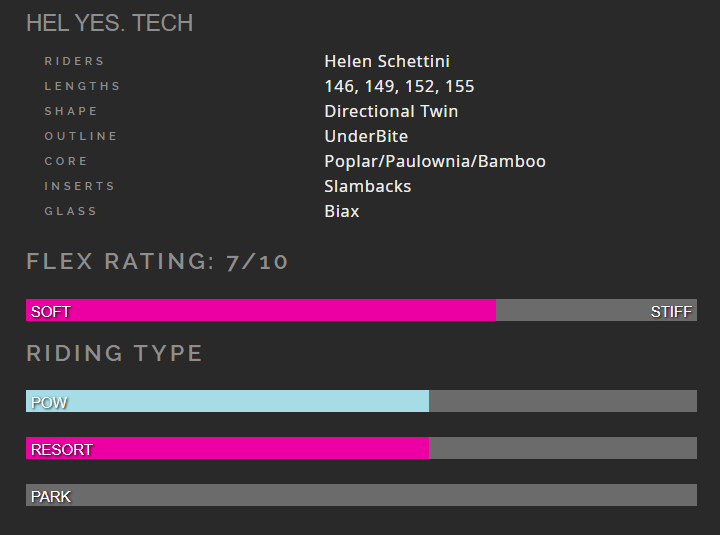Click the UnderBite outline value
The height and width of the screenshot is (535, 720).
[366, 136]
